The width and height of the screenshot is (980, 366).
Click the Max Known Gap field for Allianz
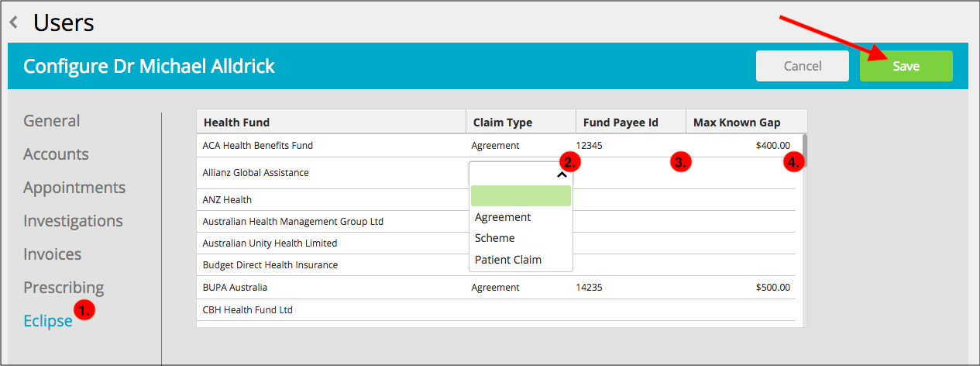click(x=741, y=173)
